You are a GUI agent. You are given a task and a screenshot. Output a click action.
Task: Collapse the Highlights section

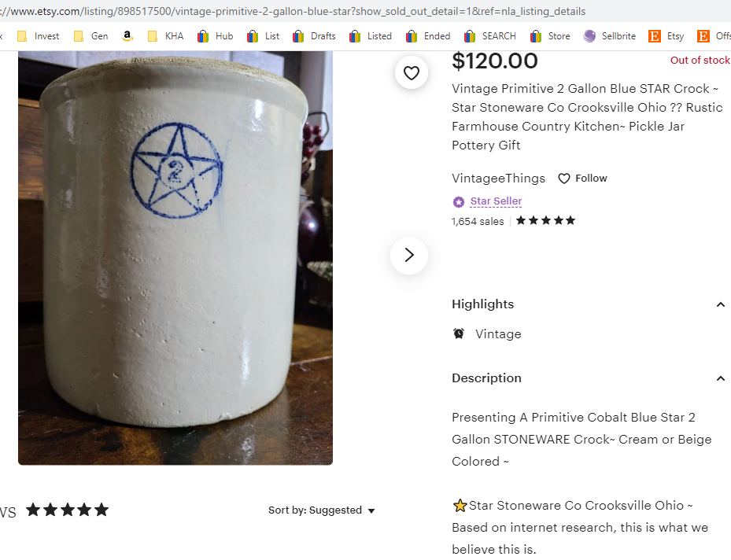point(720,304)
